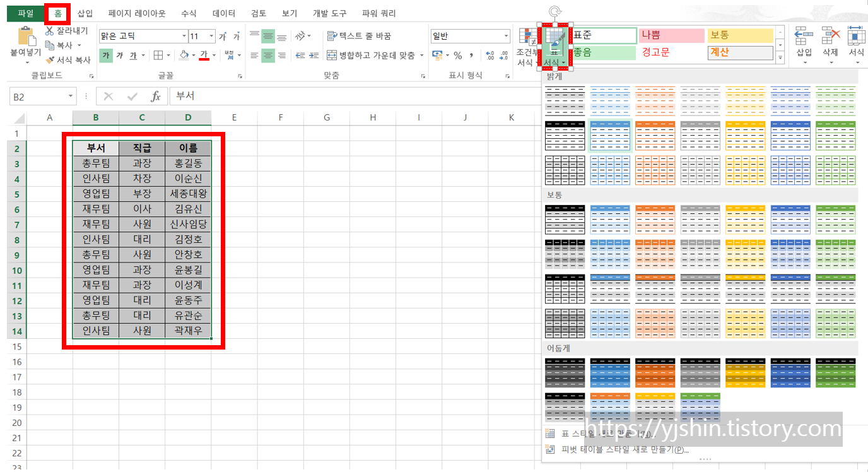Switch to the Page Layout (페이지 레이아웃) tab
Image resolution: width=868 pixels, height=472 pixels.
[137, 13]
